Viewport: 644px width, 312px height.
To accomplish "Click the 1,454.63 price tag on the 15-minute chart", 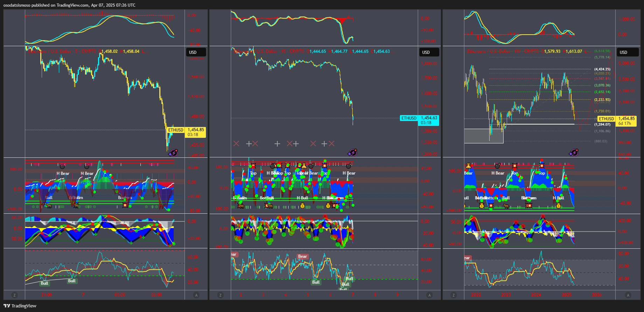I will [429, 120].
